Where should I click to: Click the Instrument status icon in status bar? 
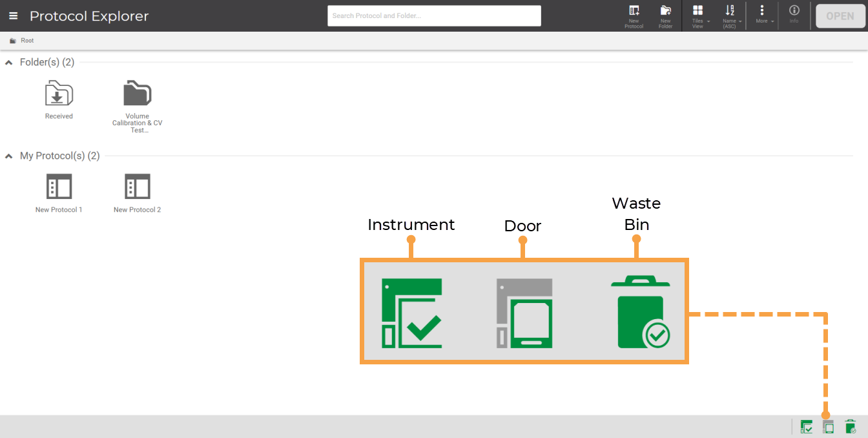pyautogui.click(x=806, y=426)
